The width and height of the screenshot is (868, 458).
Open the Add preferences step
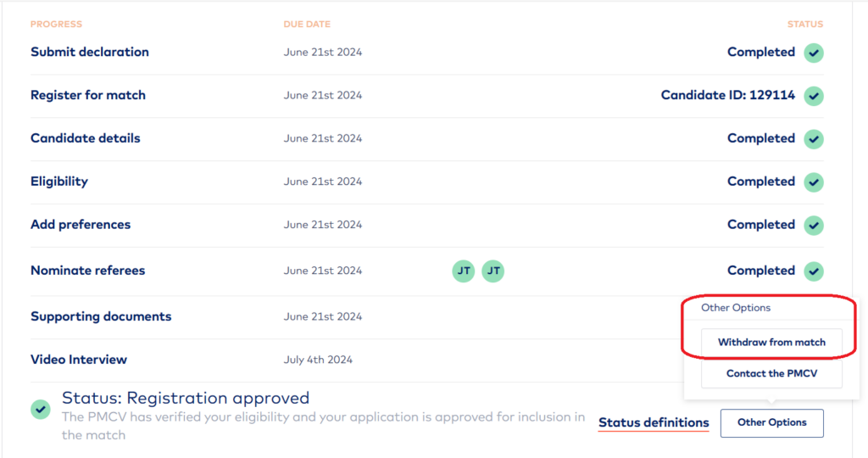[81, 225]
